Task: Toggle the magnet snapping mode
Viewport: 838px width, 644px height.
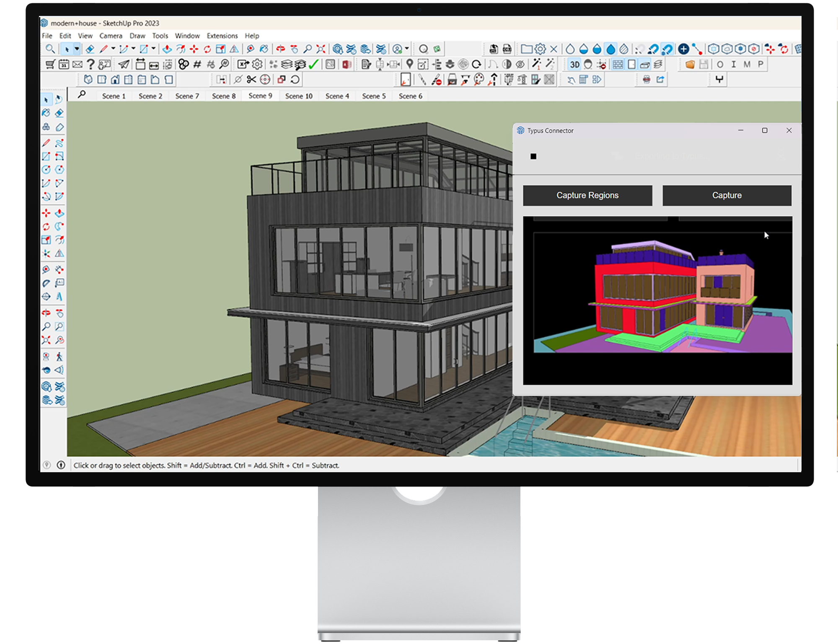Action: coord(667,49)
